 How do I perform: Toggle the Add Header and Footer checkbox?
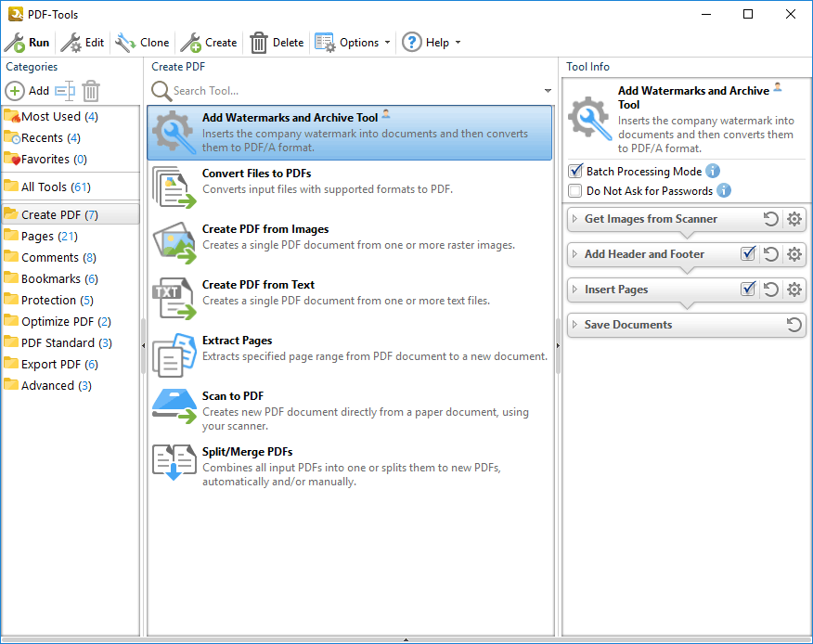click(748, 254)
